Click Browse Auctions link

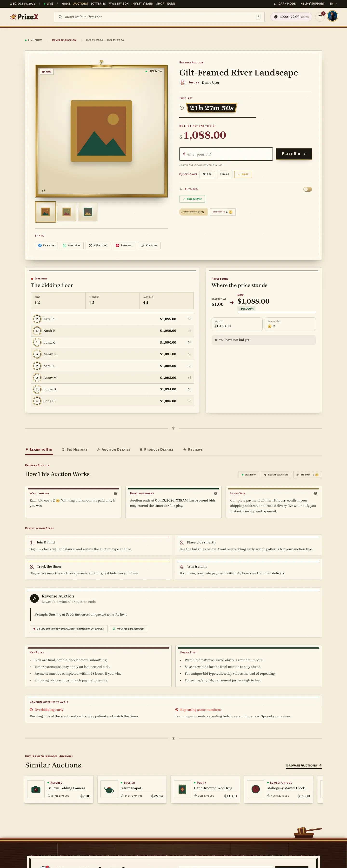[x=304, y=765]
